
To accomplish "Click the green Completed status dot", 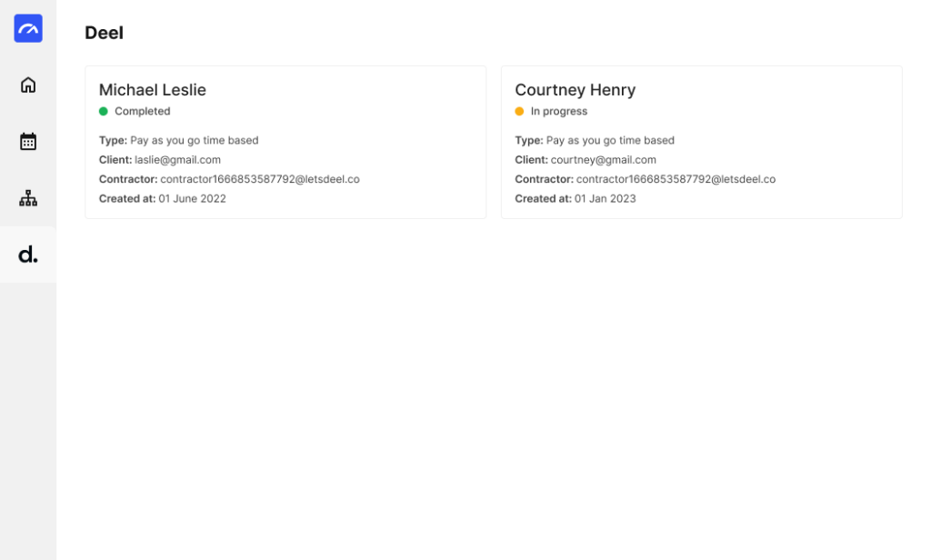I will 104,111.
